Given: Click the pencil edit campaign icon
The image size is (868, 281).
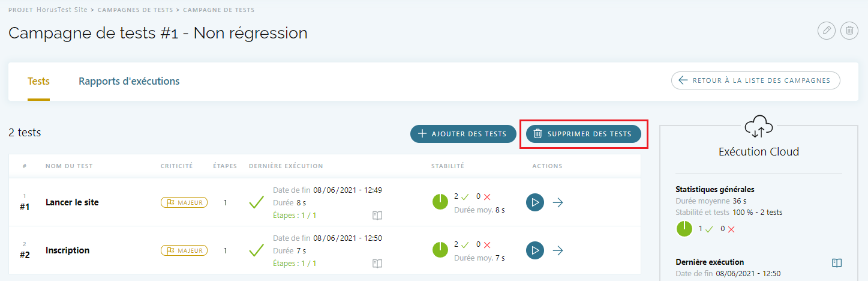Looking at the screenshot, I should (827, 31).
